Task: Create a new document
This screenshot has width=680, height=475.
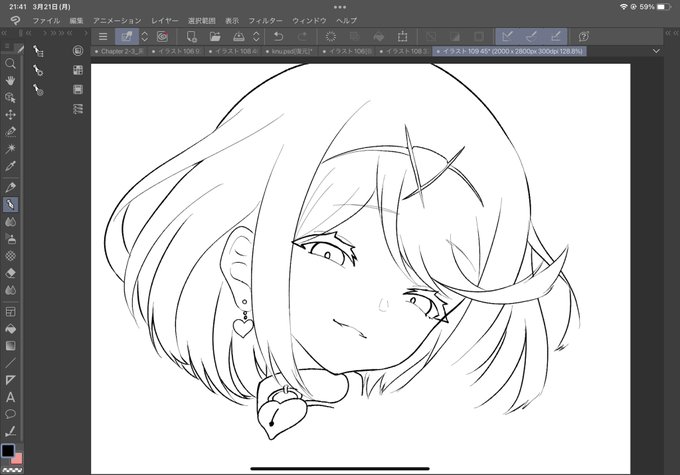Action: [191, 36]
